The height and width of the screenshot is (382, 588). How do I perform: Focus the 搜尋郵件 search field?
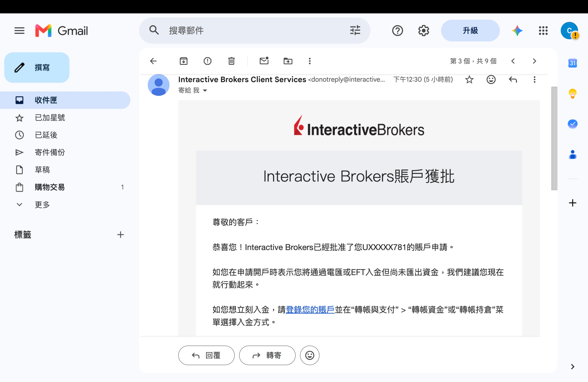tap(254, 31)
